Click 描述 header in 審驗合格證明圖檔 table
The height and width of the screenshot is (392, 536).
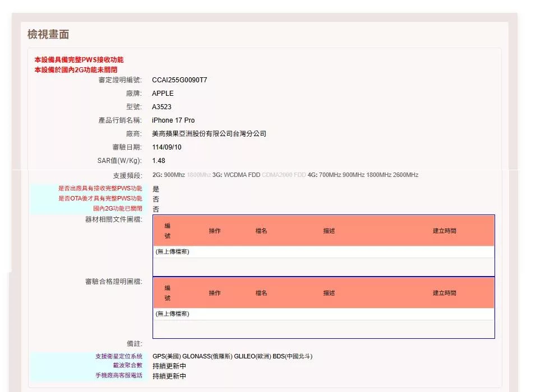(329, 293)
